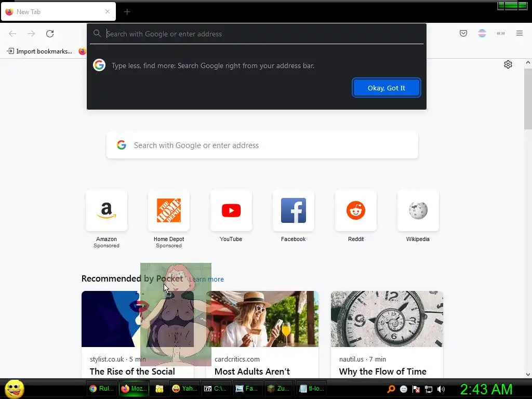Save the page to Pocket from the toolbar
The image size is (532, 399).
click(463, 33)
